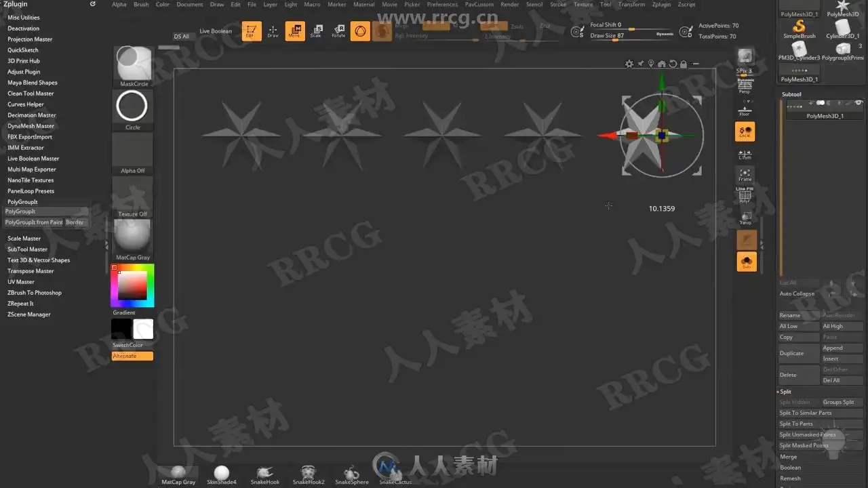The image size is (868, 488).
Task: Click the Duplicate subtool button
Action: 799,353
